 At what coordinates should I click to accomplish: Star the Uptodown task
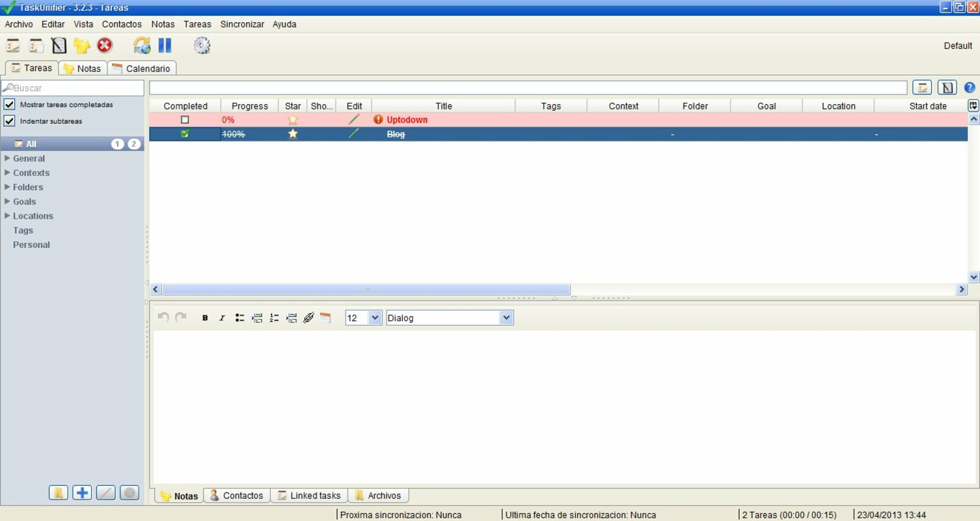(x=292, y=119)
